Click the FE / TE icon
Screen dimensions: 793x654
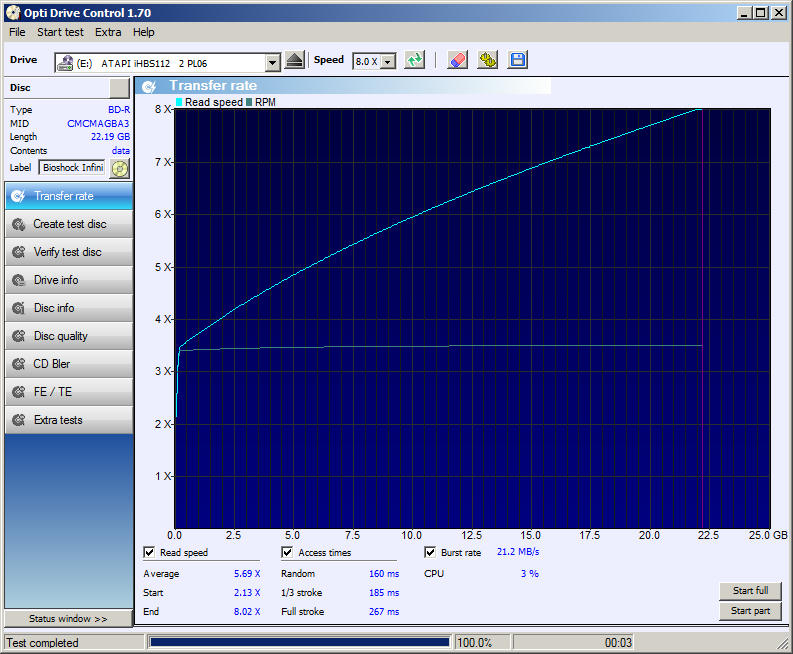tap(18, 392)
